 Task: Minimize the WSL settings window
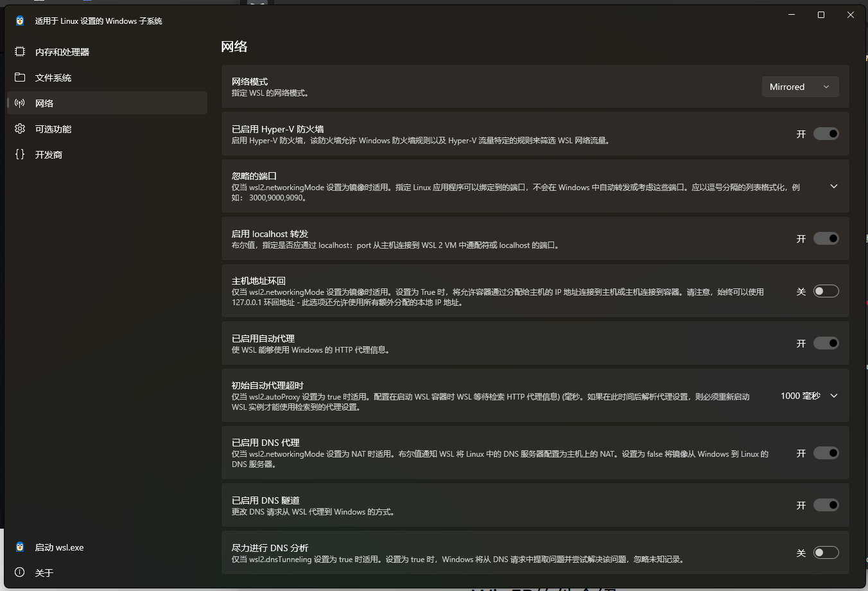[792, 15]
